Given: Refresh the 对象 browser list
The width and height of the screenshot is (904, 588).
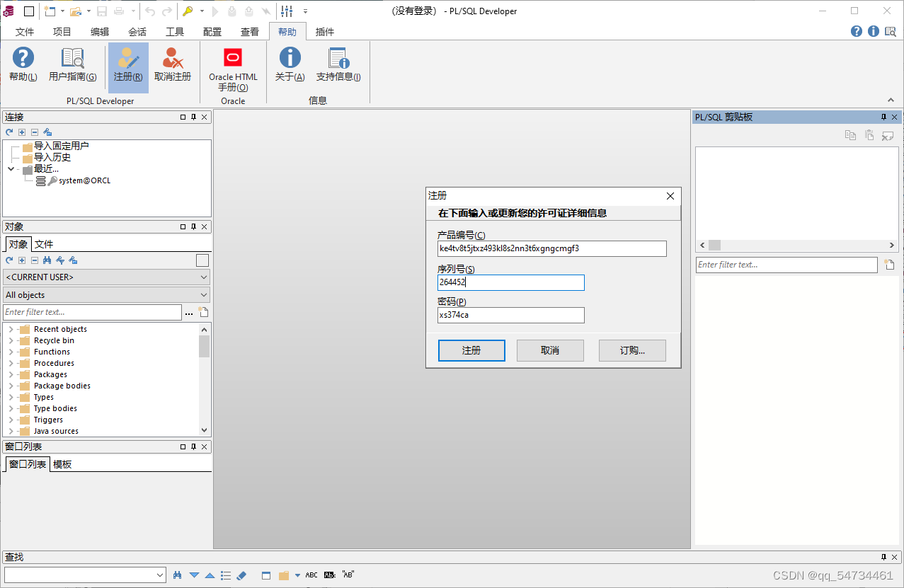Looking at the screenshot, I should tap(9, 260).
